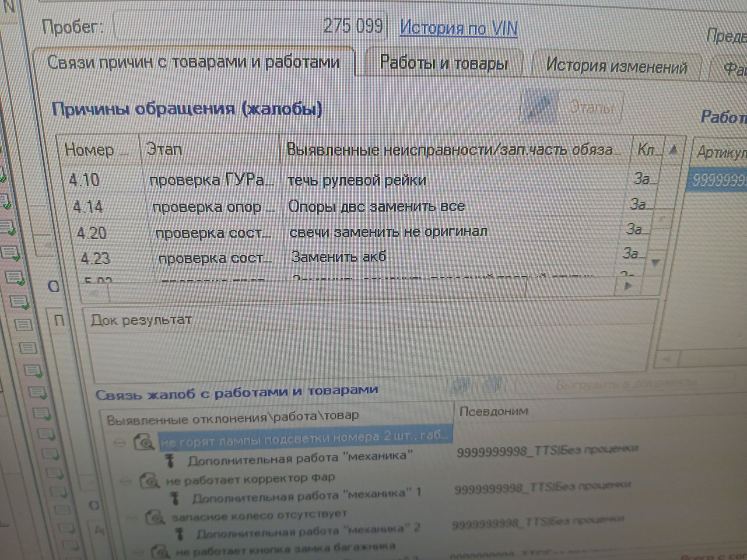Click the 9999999998_TTS alias of Дополнительная работа "механика" 1
The height and width of the screenshot is (560, 747).
point(543,486)
